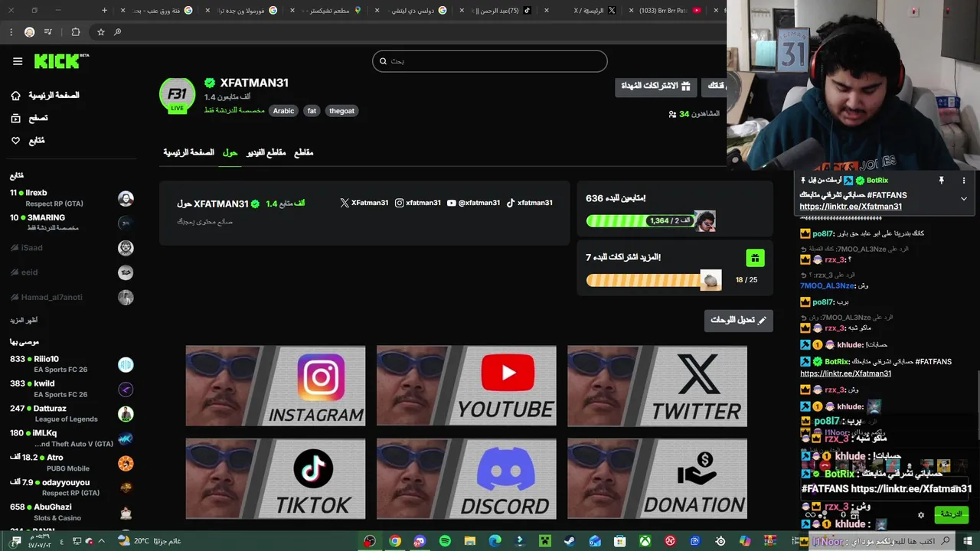
Task: Open Google Chrome from the taskbar
Action: [395, 541]
